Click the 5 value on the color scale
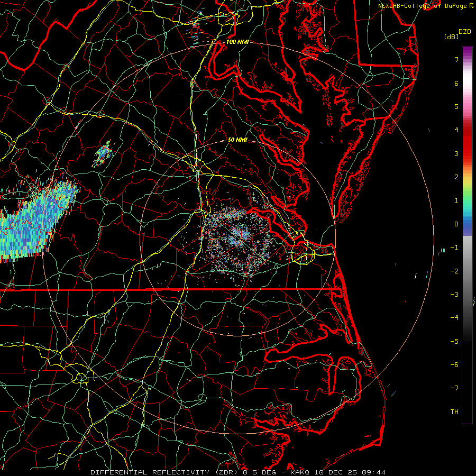The width and height of the screenshot is (476, 476). 456,106
